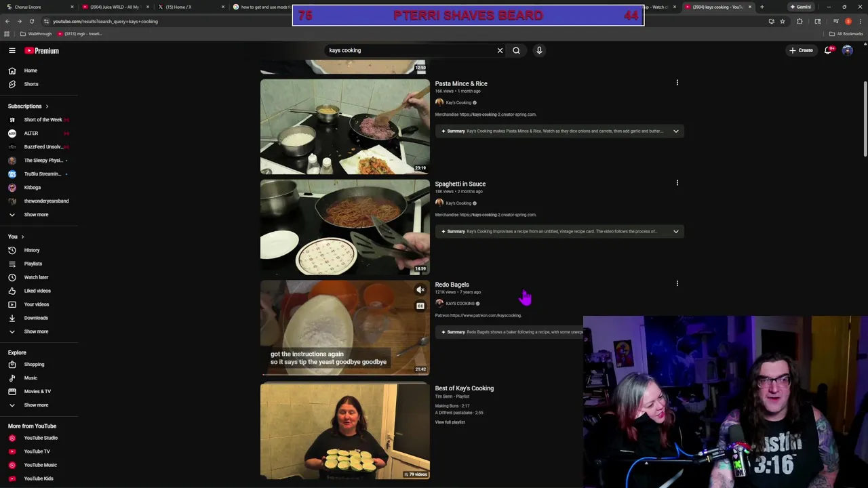Open more options for Spaghetti in Sauce

point(677,183)
